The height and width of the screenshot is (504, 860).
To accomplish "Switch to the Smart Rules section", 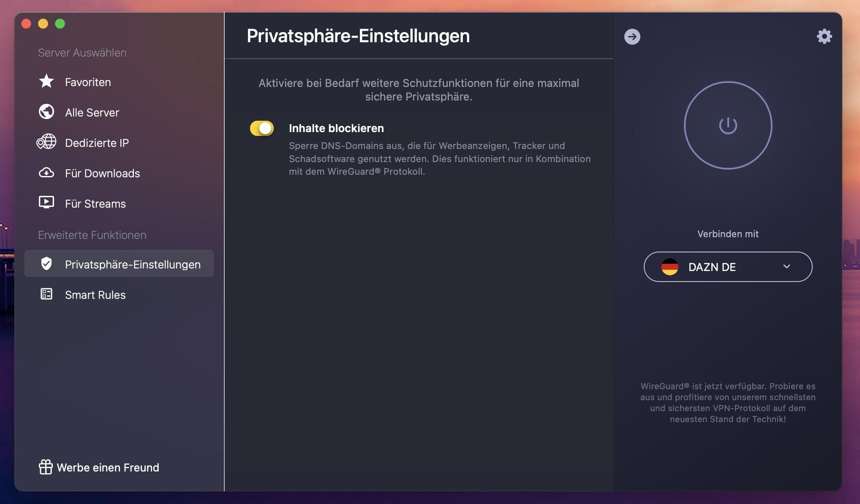I will (95, 294).
